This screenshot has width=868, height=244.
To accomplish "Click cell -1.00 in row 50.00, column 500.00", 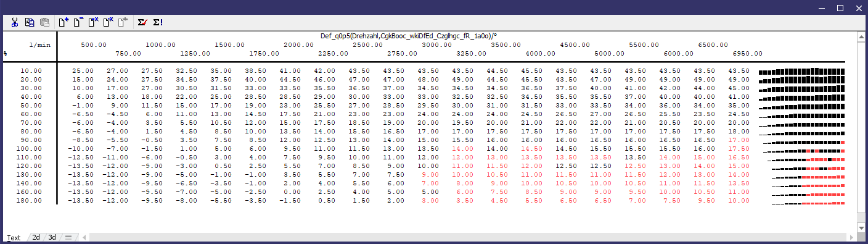I will (x=83, y=106).
